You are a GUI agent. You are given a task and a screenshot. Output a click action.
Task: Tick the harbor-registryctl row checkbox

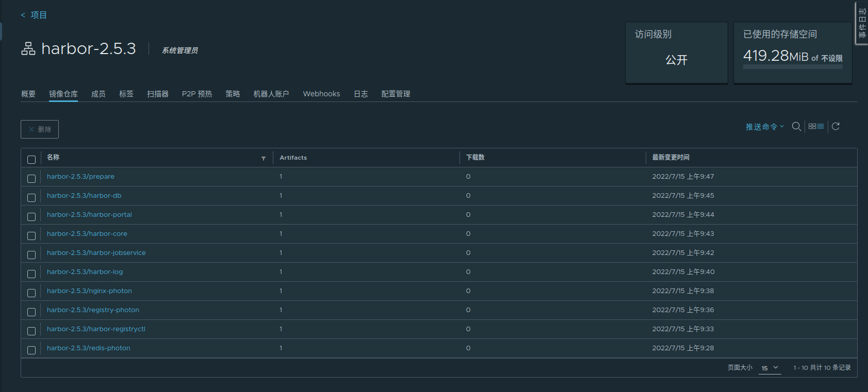coord(31,331)
